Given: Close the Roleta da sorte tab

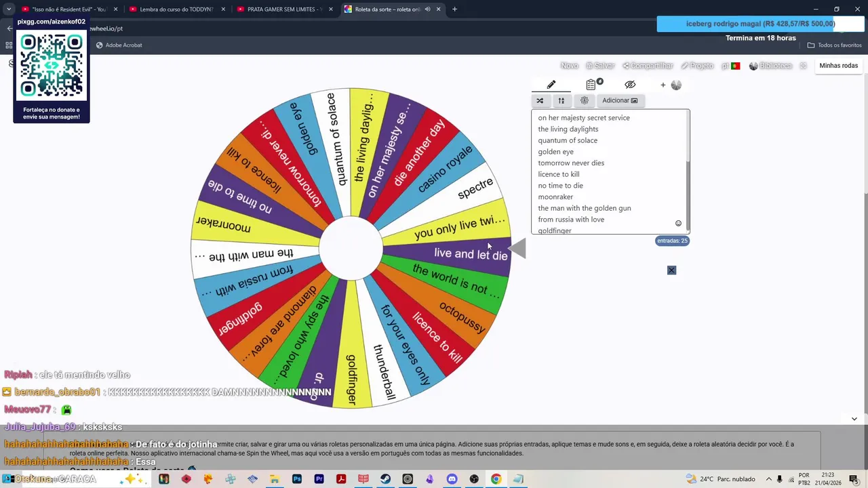Looking at the screenshot, I should [x=438, y=9].
